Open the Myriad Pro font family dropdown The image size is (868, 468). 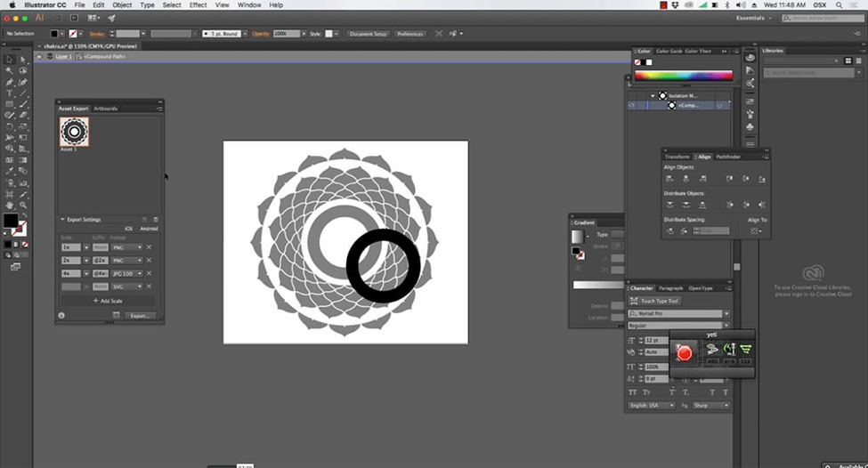click(726, 314)
